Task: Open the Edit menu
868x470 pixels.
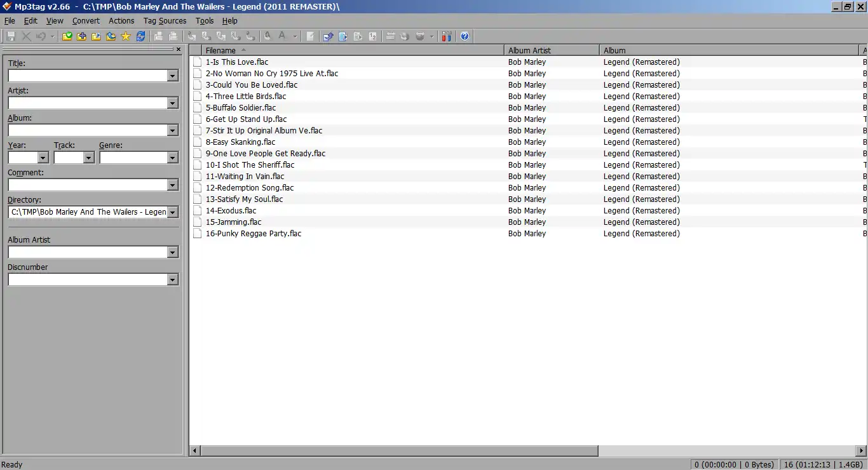Action: coord(31,20)
